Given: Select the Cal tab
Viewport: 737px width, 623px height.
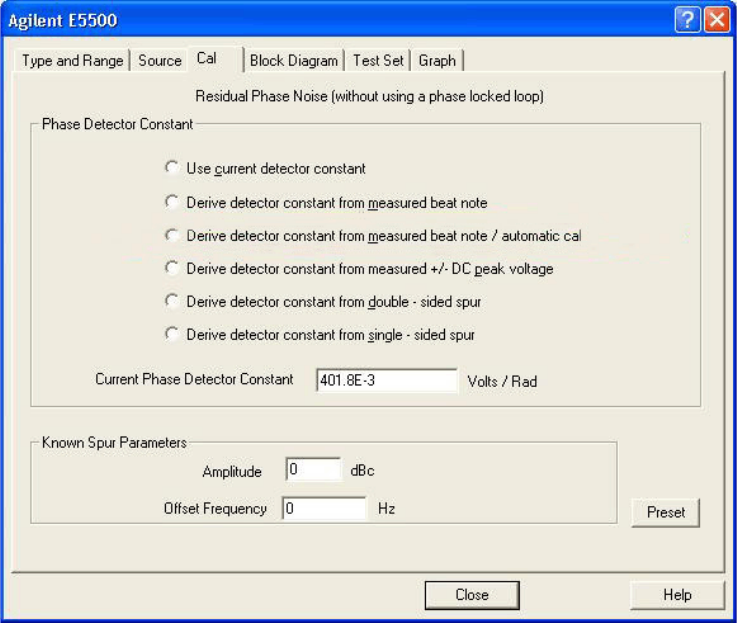Looking at the screenshot, I should [207, 59].
